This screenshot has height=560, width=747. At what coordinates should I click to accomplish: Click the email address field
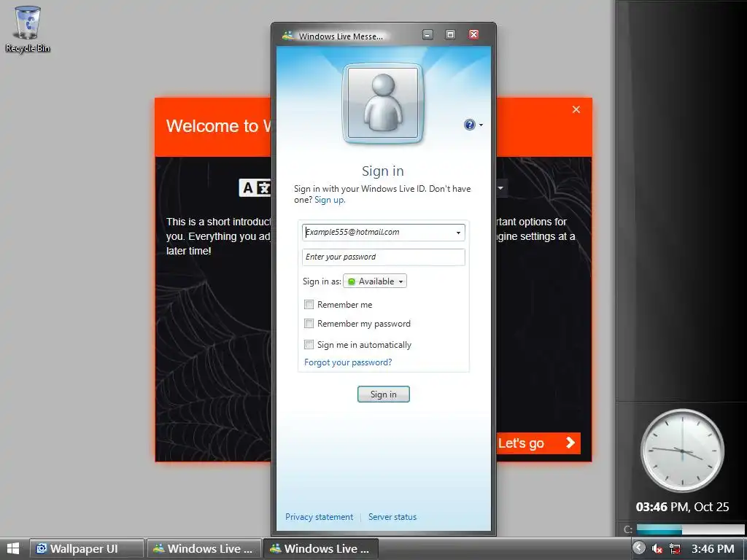point(384,233)
